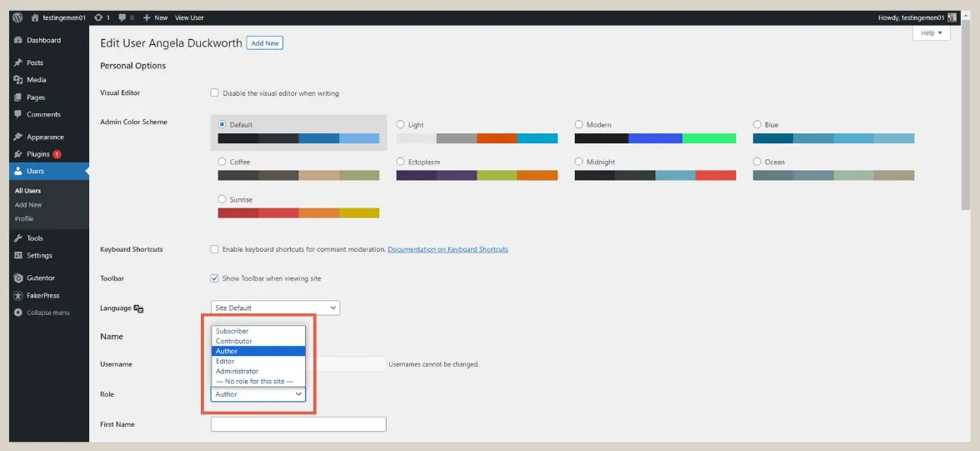Visit site testingemen01 home icon

[x=35, y=18]
